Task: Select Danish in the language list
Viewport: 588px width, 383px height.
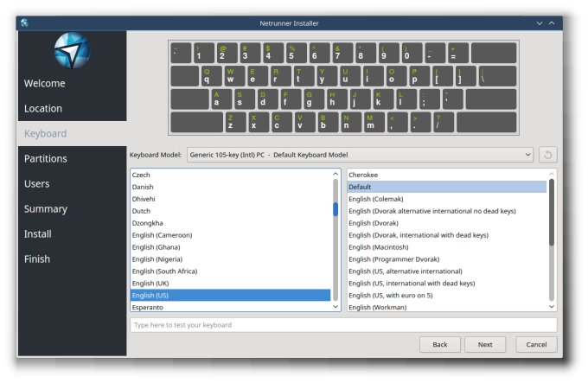Action: [230, 187]
